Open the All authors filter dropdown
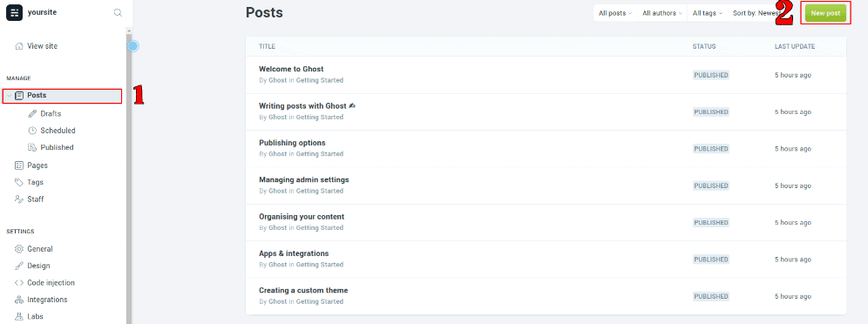The width and height of the screenshot is (868, 324). point(662,13)
